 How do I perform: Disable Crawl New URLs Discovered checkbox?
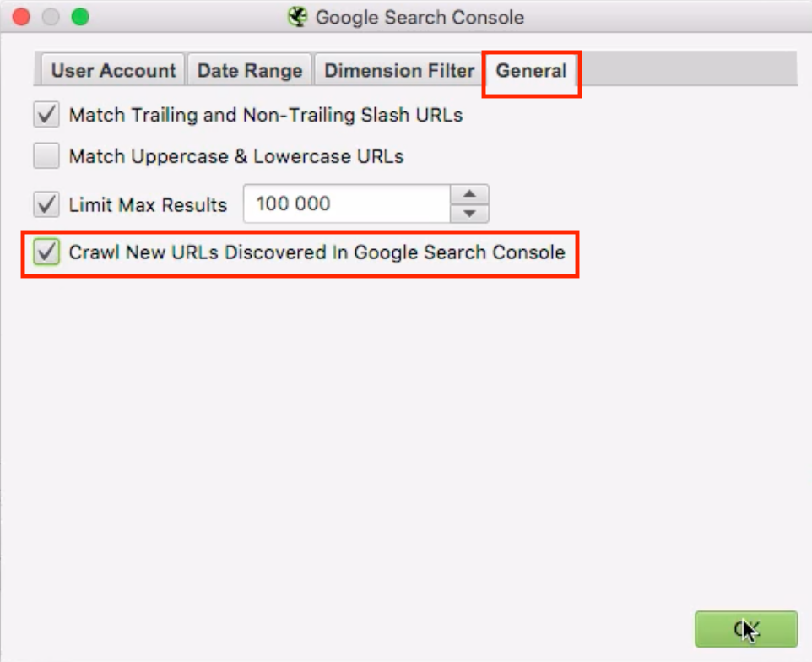tap(46, 252)
